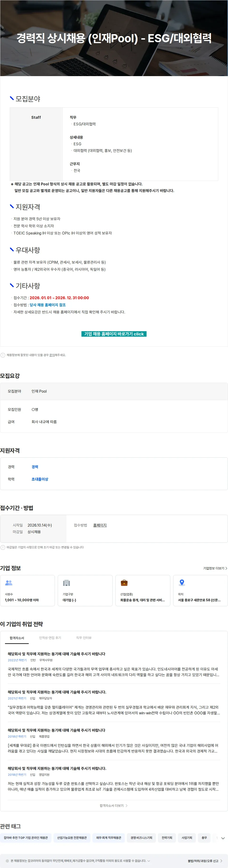Click 기업 채용 홈페이지 바로가기 click button
Viewport: 228px width, 868px height.
pyautogui.click(x=114, y=334)
